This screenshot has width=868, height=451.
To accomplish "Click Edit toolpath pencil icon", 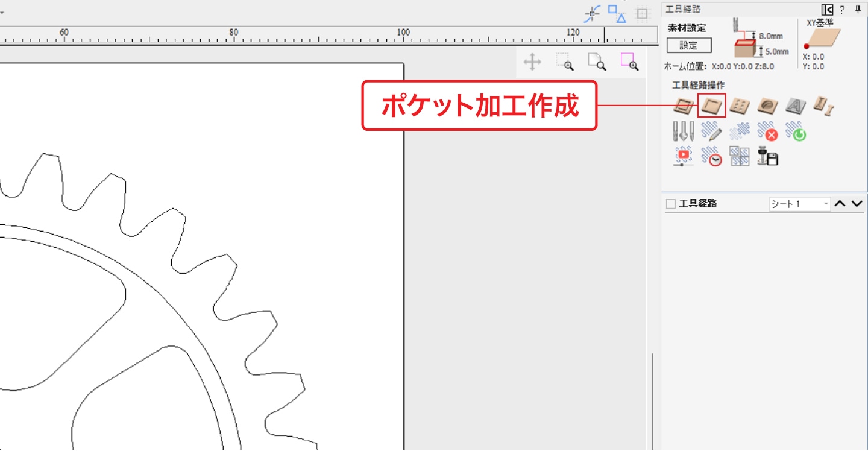I will click(711, 131).
